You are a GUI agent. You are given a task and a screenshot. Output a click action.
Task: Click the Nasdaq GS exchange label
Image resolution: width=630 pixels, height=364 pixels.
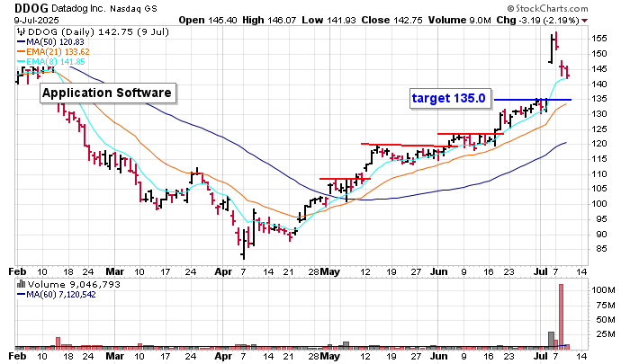pos(133,8)
